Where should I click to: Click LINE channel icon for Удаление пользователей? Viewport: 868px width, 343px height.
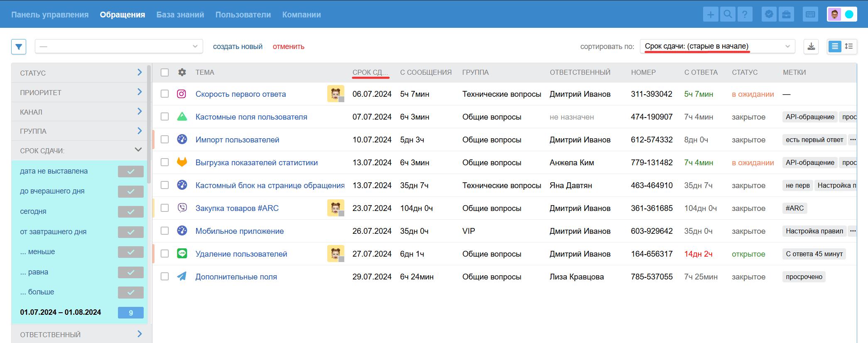tap(182, 253)
